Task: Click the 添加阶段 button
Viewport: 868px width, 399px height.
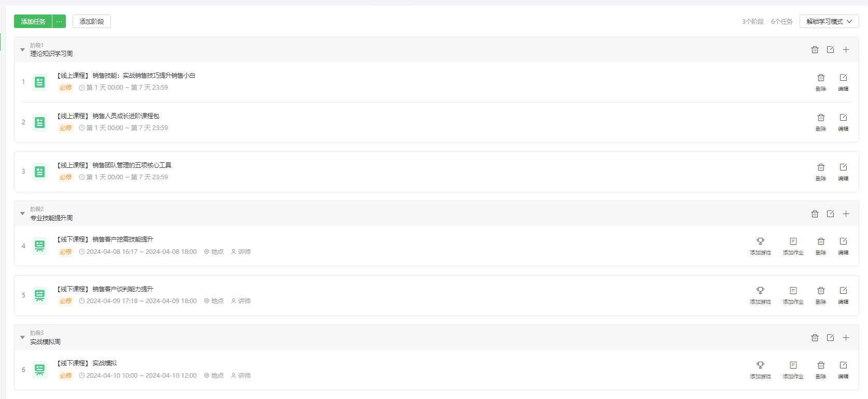Action: [x=92, y=21]
